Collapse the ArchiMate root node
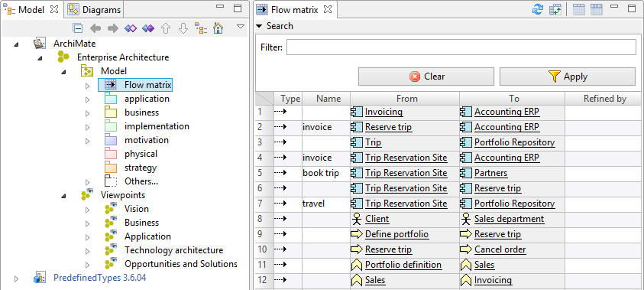This screenshot has width=644, height=290. (16, 44)
